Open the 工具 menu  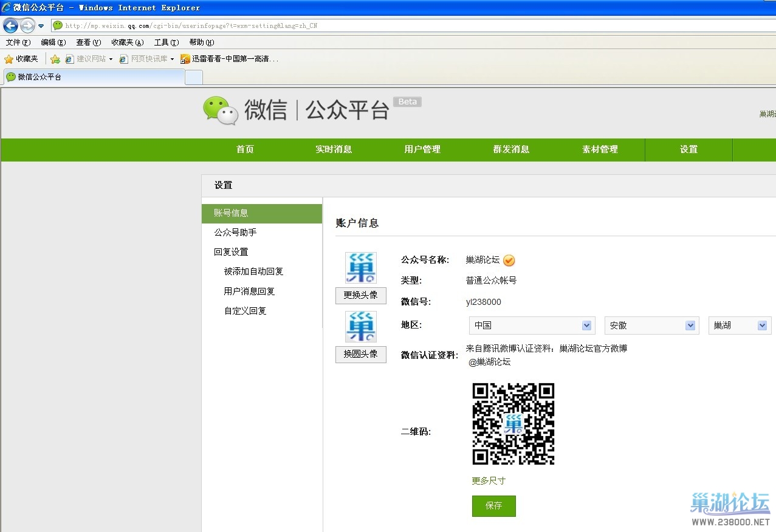(x=167, y=43)
